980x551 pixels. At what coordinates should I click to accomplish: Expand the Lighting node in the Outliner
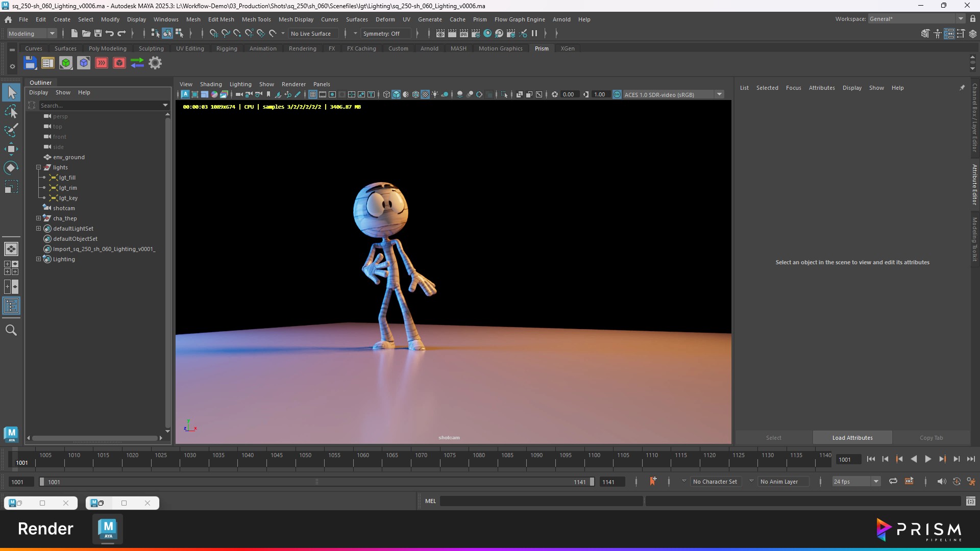point(38,259)
